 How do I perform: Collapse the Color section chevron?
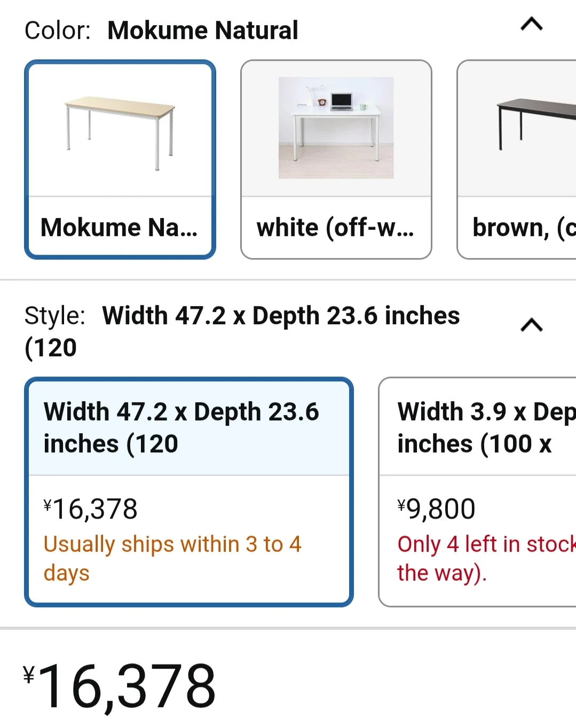click(x=531, y=25)
